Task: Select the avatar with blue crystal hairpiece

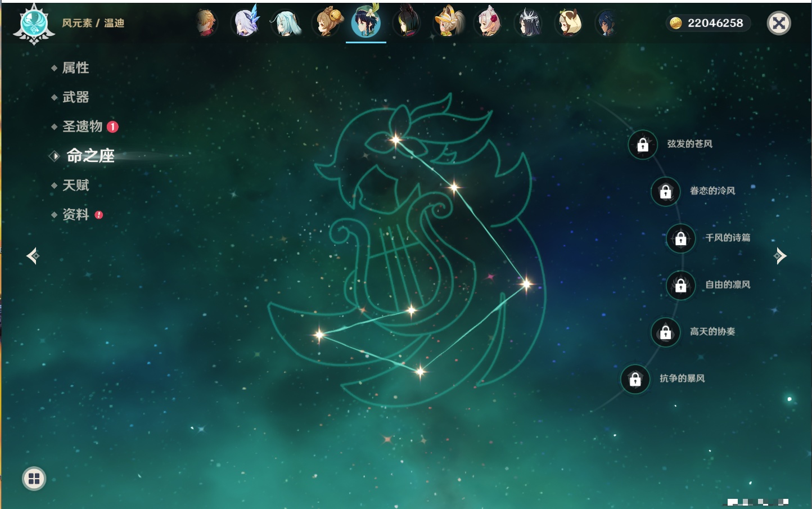Action: pyautogui.click(x=246, y=22)
